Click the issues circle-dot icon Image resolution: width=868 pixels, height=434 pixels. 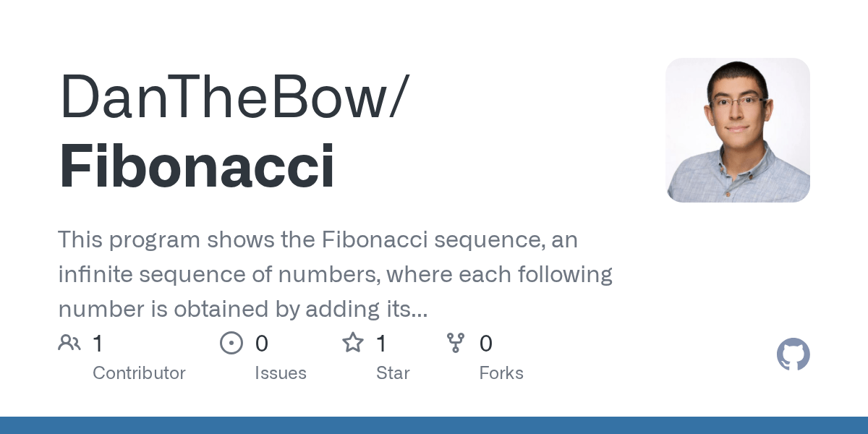[231, 343]
